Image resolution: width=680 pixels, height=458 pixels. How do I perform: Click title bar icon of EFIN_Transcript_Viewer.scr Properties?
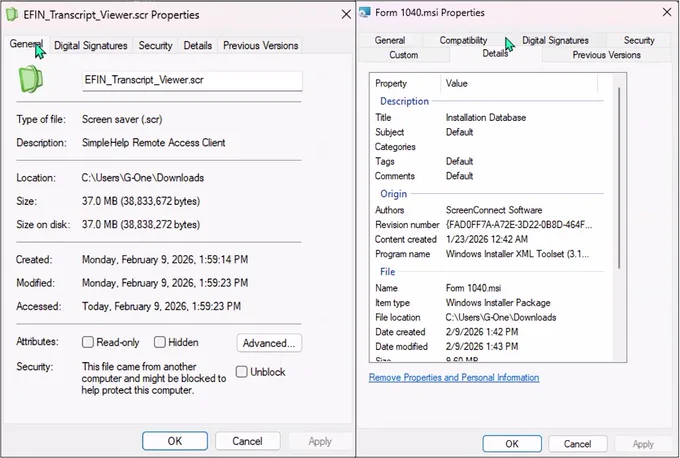pyautogui.click(x=12, y=14)
